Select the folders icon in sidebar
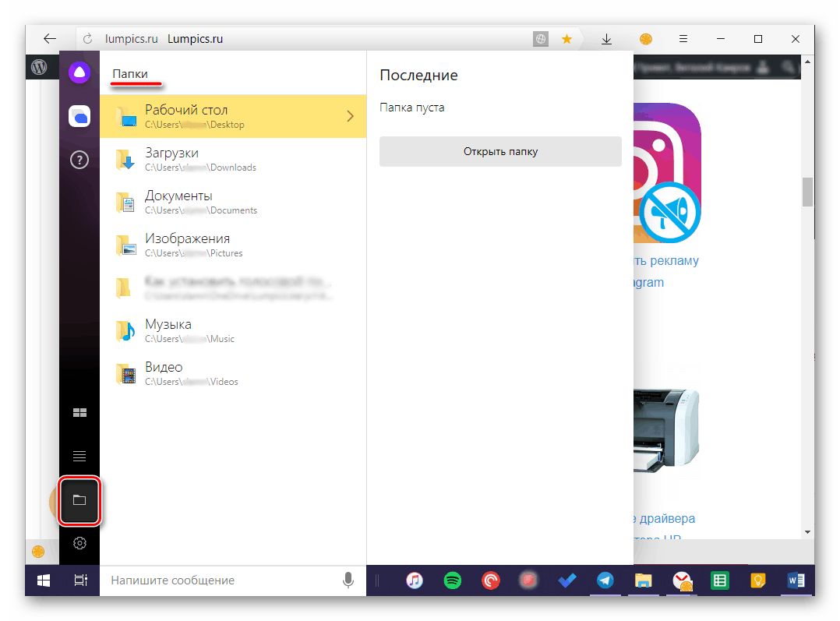The image size is (840, 621). coord(79,500)
